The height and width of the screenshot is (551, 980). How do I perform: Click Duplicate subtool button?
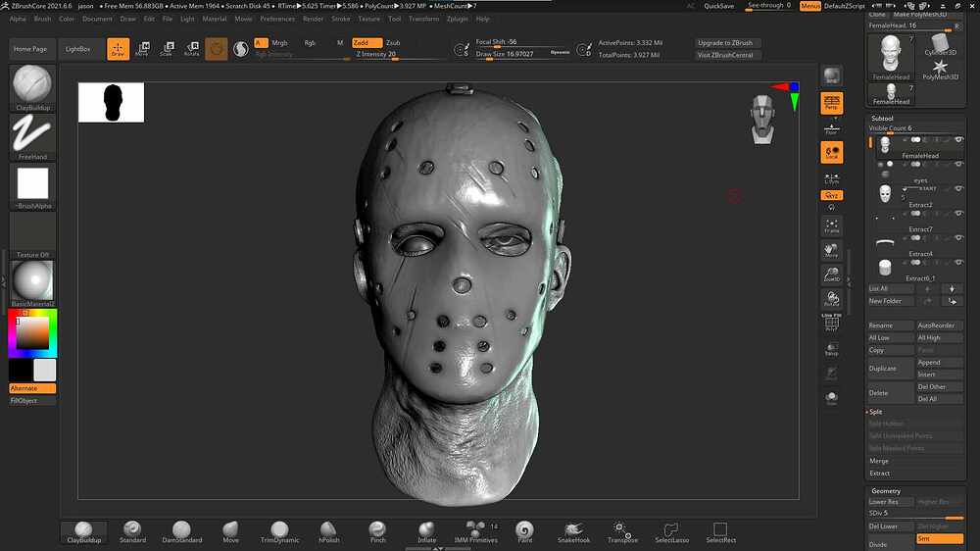[890, 369]
